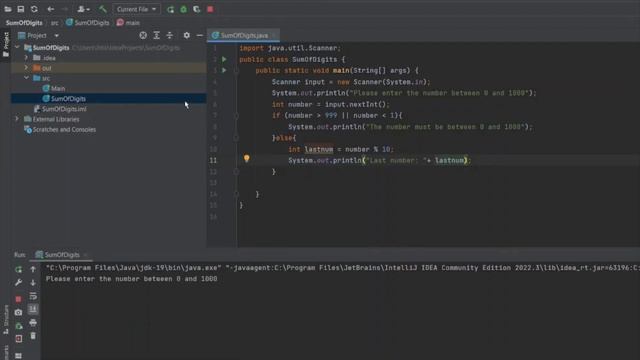This screenshot has height=360, width=640.
Task: Place cursor on the lastnum variable declaration
Action: [x=319, y=149]
